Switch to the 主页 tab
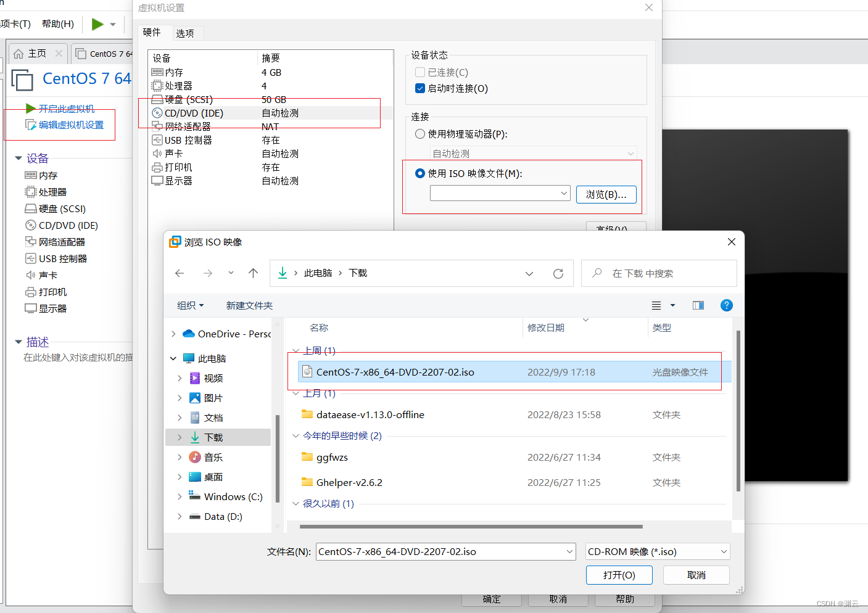This screenshot has width=868, height=613. point(38,54)
